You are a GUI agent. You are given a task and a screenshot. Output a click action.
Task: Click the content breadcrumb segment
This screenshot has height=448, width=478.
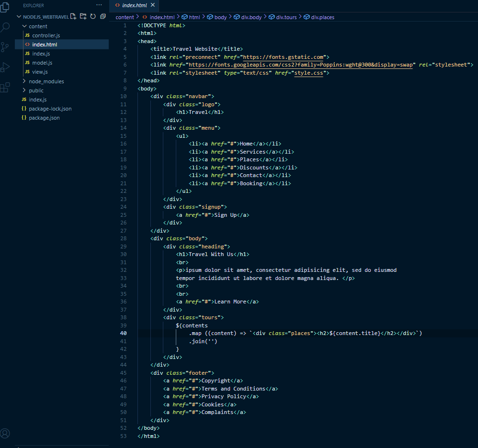(125, 17)
